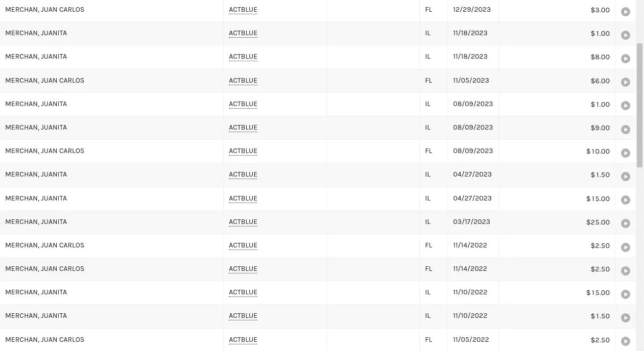Image resolution: width=644 pixels, height=351 pixels.
Task: Open arrow icon for 11/05/2022 $2.50 row
Action: pyautogui.click(x=625, y=341)
